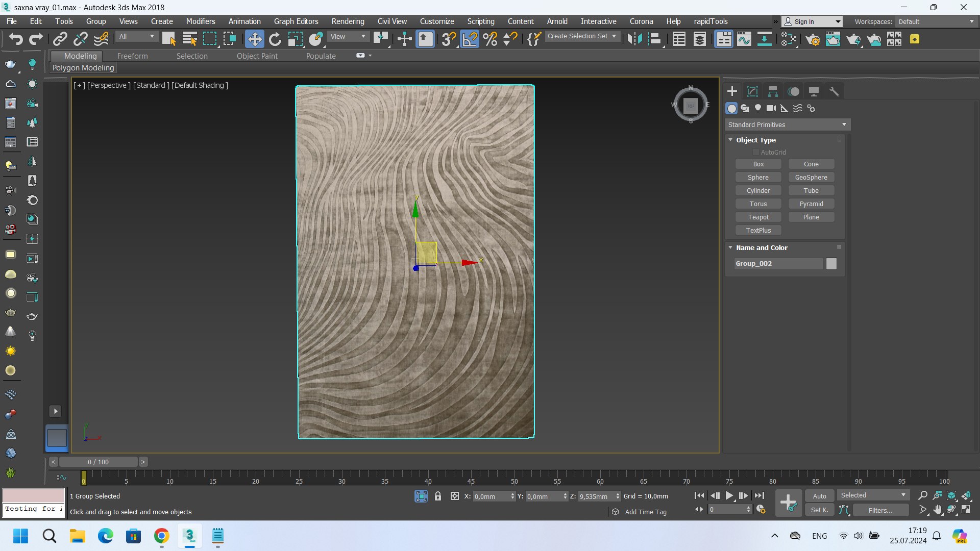Open the Create Selection Set dropdown
This screenshot has height=551, width=980.
(582, 36)
